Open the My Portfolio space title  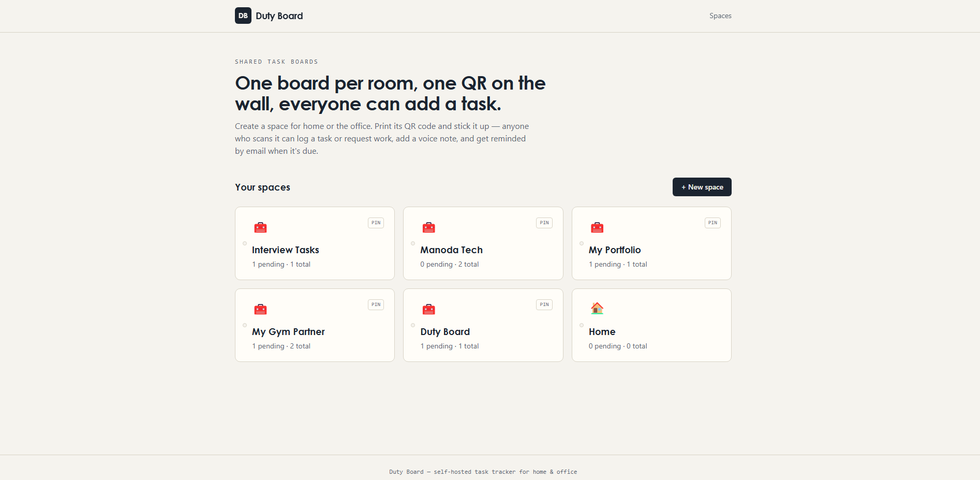point(615,250)
